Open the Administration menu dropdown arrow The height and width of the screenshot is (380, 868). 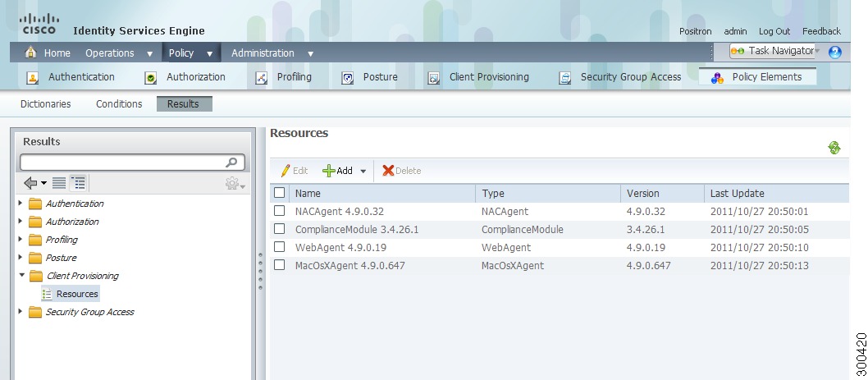tap(311, 53)
